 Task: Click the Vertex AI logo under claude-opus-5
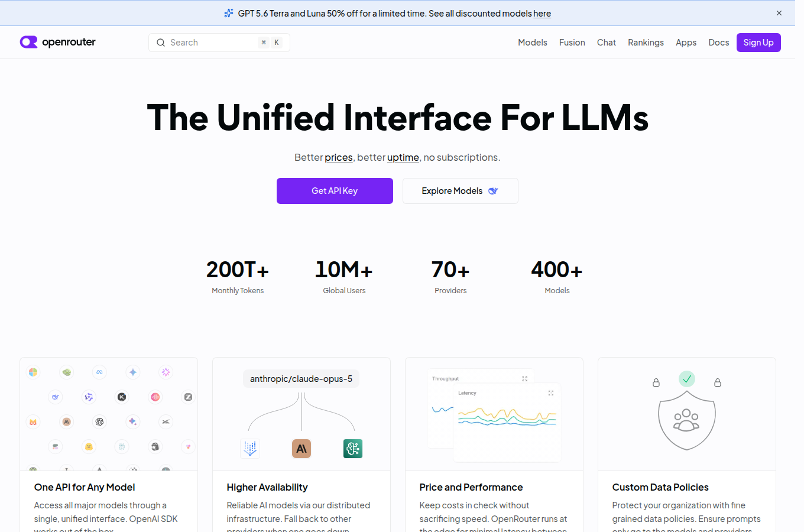(x=250, y=449)
